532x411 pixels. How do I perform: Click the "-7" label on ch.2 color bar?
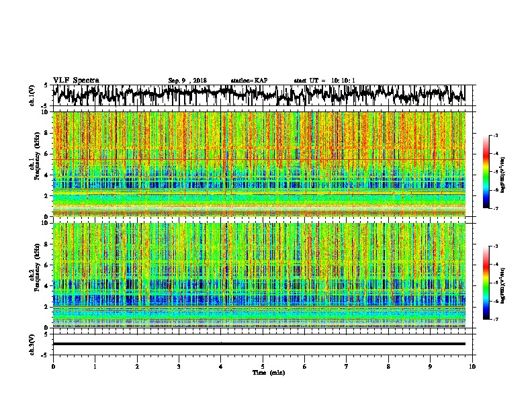click(x=495, y=320)
